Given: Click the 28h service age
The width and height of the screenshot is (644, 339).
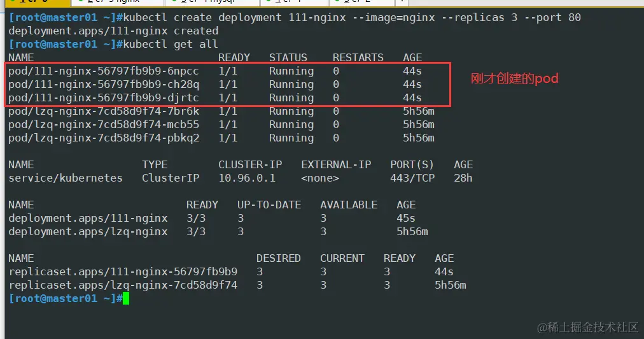Looking at the screenshot, I should click(x=463, y=178).
